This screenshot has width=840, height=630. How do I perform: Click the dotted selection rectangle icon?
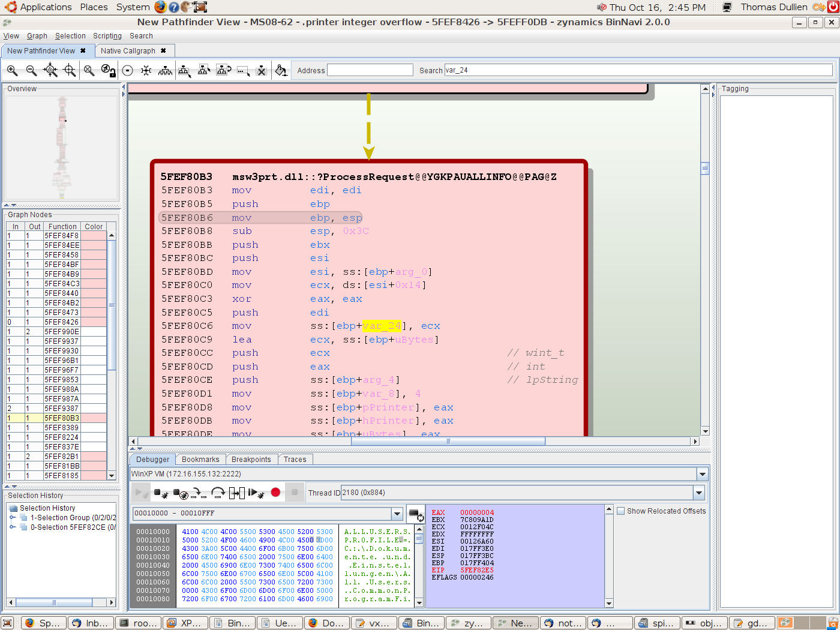(x=243, y=71)
